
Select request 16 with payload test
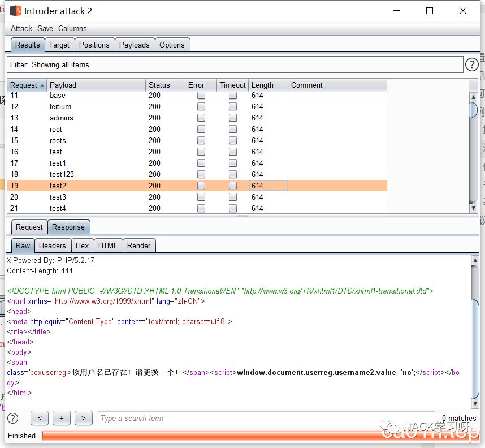[x=197, y=152]
